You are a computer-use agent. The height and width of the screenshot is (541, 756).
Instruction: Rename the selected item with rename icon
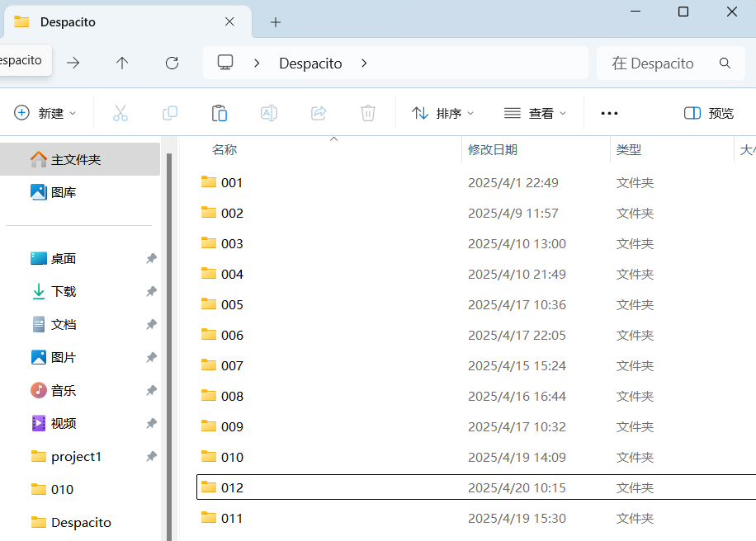click(x=269, y=113)
